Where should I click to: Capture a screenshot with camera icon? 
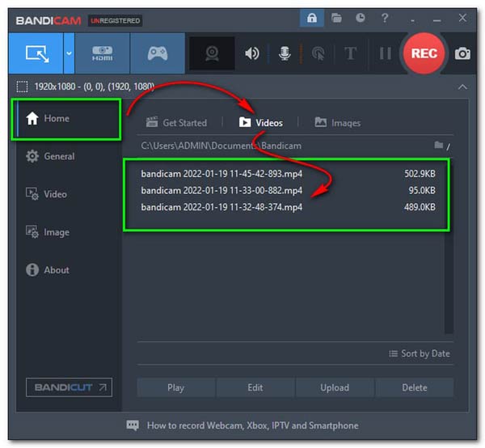point(462,53)
